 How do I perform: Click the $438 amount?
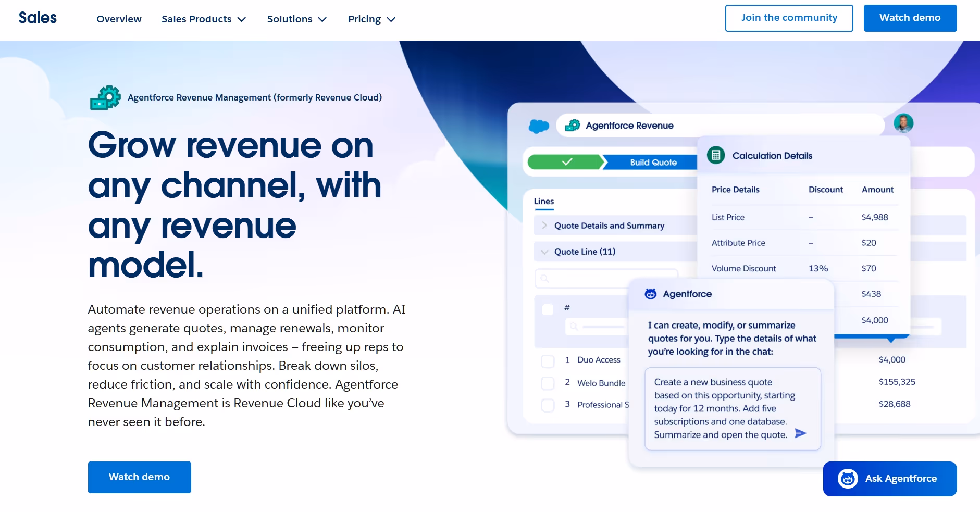871,294
